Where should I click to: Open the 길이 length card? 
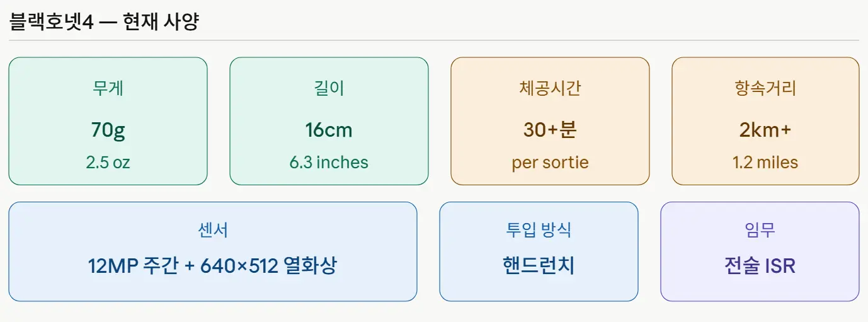pyautogui.click(x=329, y=121)
